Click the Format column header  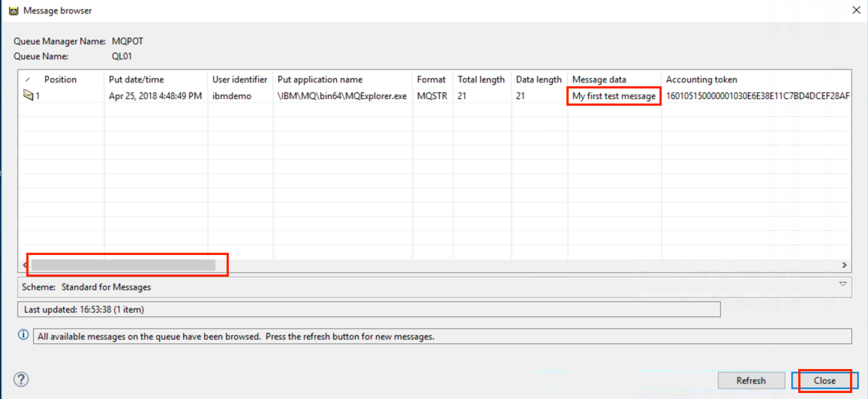pyautogui.click(x=431, y=79)
